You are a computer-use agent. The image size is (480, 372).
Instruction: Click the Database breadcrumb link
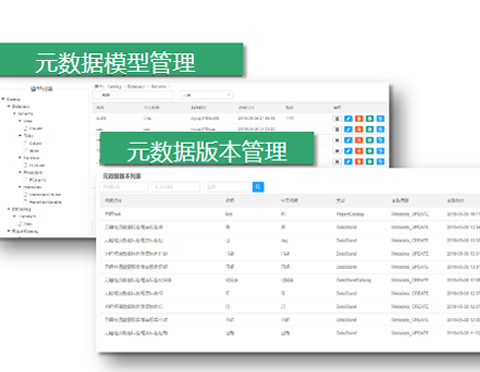(x=136, y=86)
